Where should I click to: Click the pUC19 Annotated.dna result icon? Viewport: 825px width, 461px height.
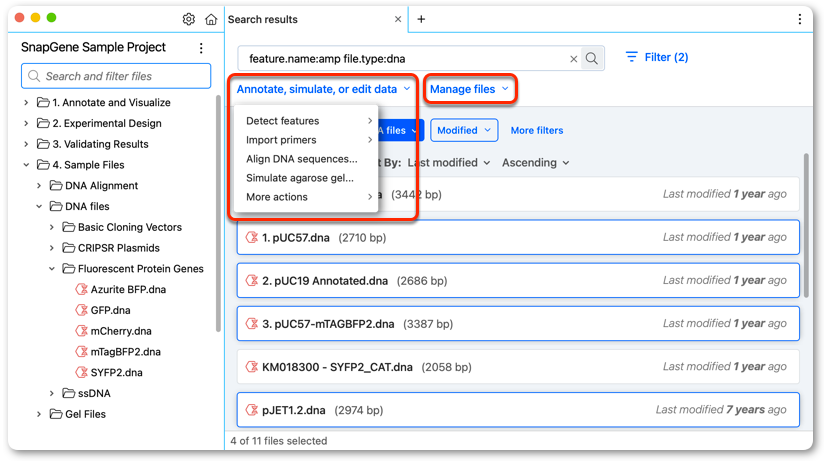click(252, 280)
